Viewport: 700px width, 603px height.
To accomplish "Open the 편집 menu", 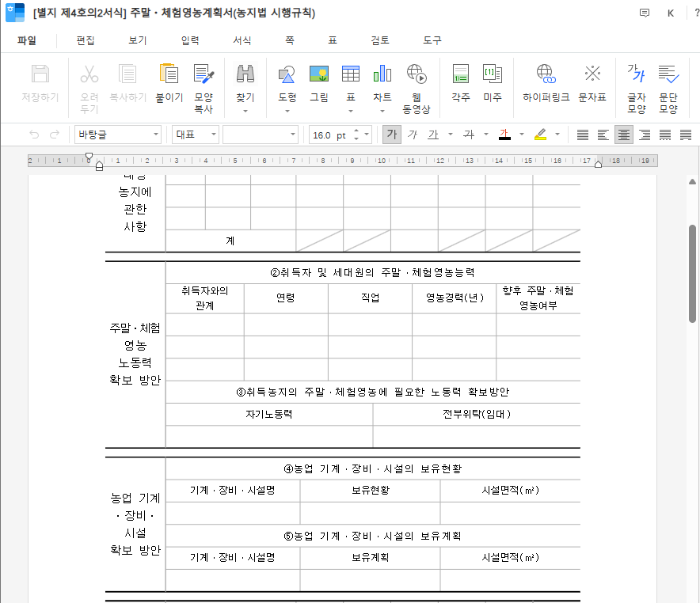I will tap(86, 40).
